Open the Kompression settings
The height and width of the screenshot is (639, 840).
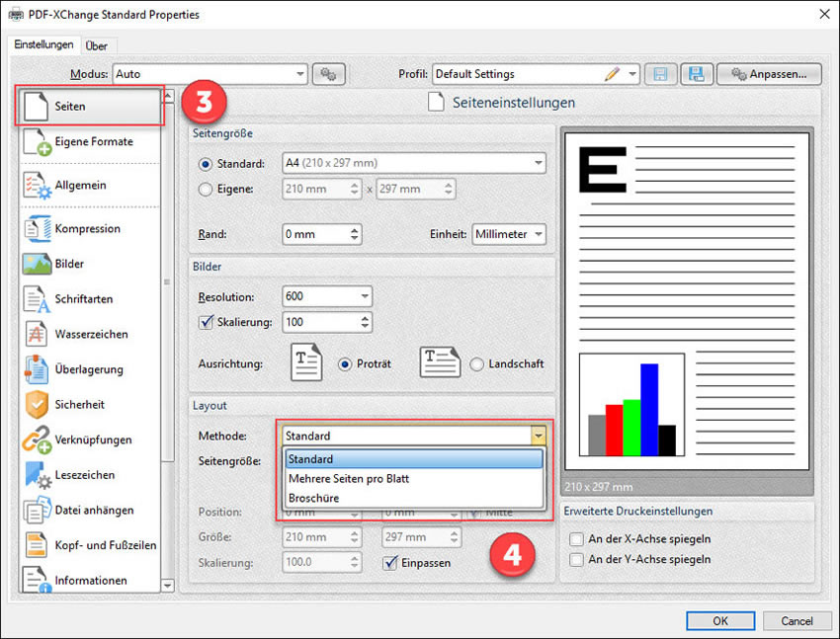[x=90, y=228]
